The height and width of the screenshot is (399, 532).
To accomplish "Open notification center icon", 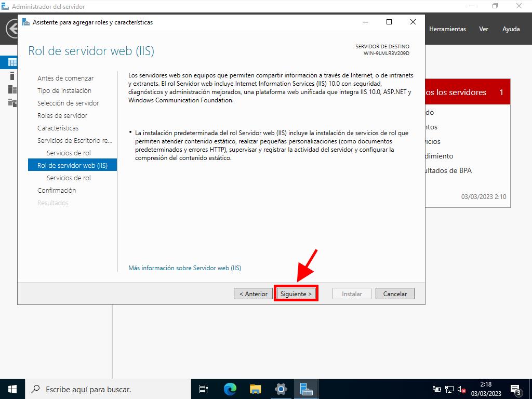I will (x=515, y=389).
